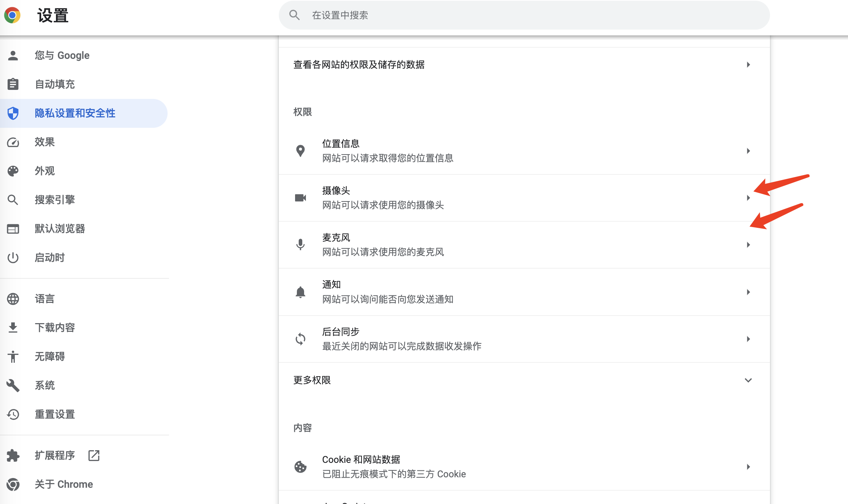The height and width of the screenshot is (504, 848).
Task: Expand the 更多权限 section
Action: point(748,380)
